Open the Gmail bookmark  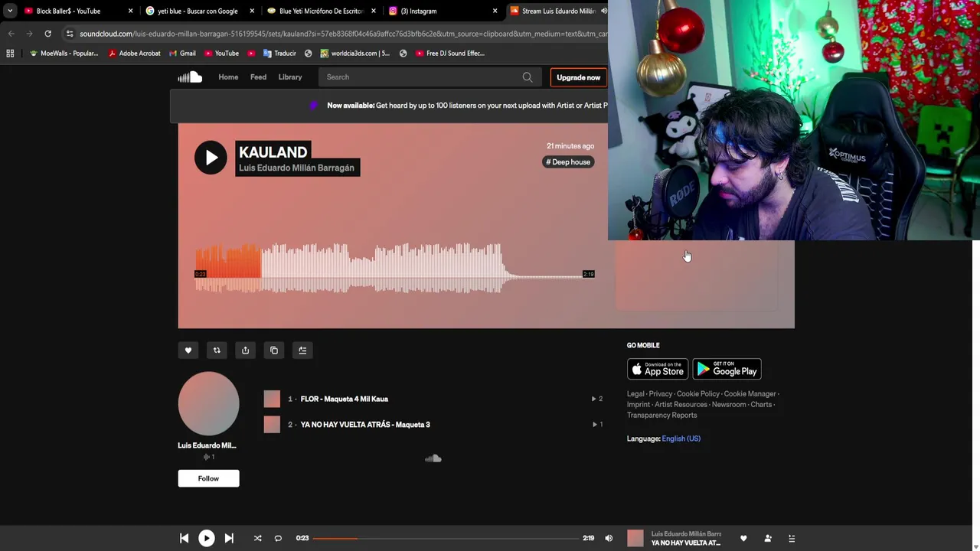tap(182, 54)
